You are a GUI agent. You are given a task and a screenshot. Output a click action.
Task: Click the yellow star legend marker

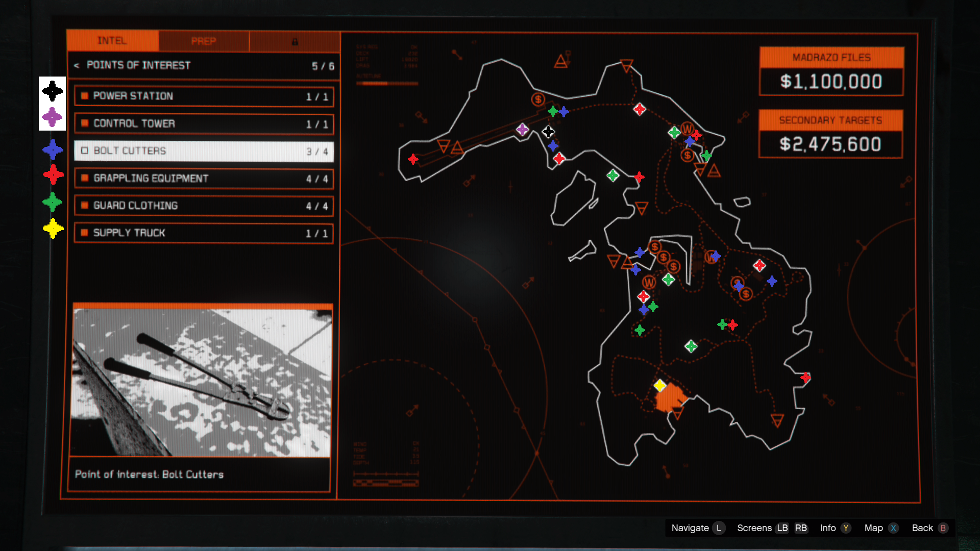[53, 229]
